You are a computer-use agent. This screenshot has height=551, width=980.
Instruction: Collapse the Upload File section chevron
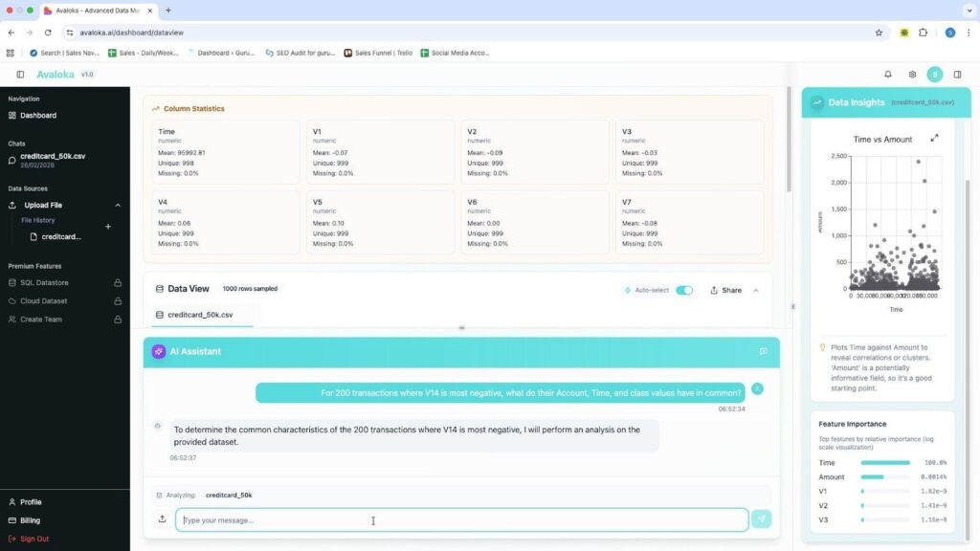pos(118,205)
